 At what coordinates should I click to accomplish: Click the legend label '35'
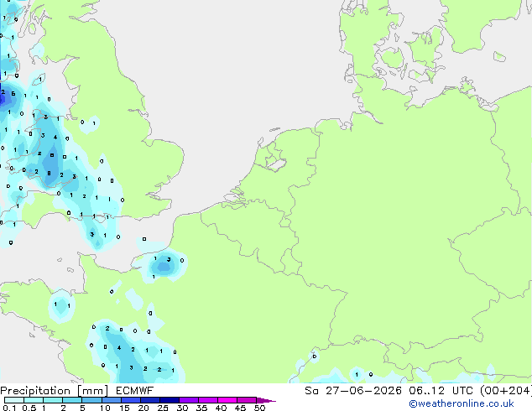coord(201,408)
